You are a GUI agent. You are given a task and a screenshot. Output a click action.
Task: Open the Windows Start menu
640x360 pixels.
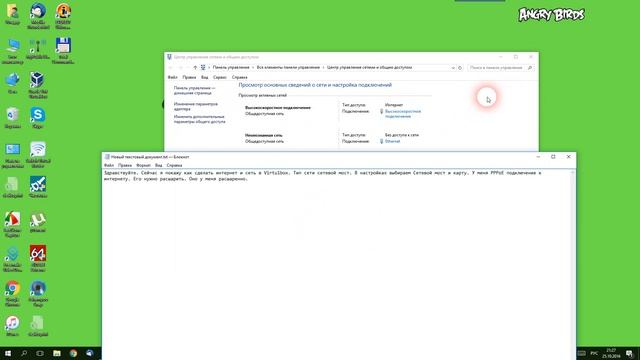8,353
